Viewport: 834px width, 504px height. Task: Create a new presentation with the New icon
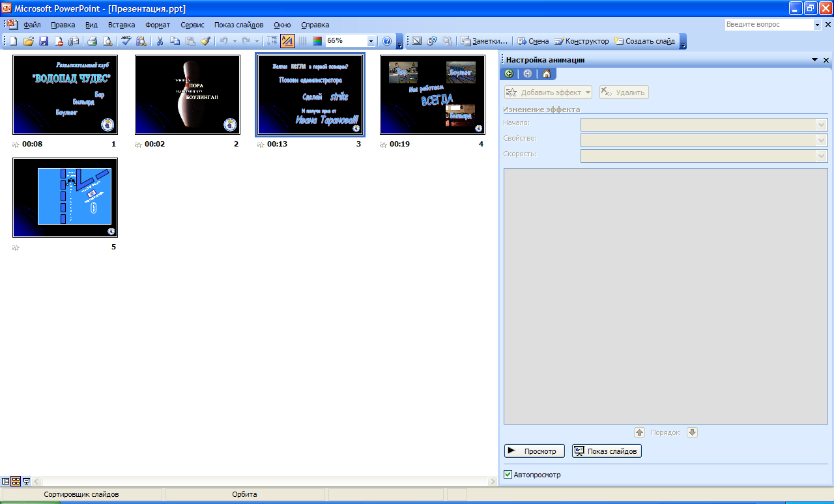13,41
